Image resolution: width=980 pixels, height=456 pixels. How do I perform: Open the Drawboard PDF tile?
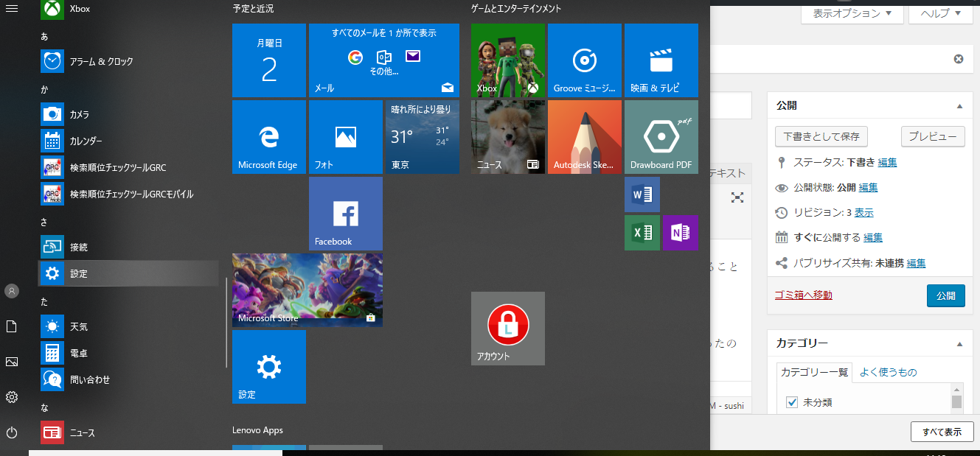pyautogui.click(x=661, y=137)
